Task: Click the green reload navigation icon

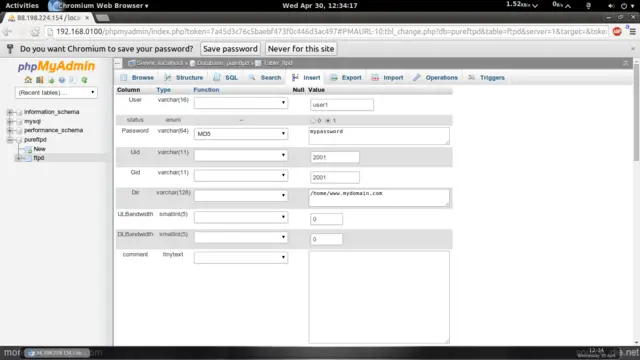Action: pos(84,80)
